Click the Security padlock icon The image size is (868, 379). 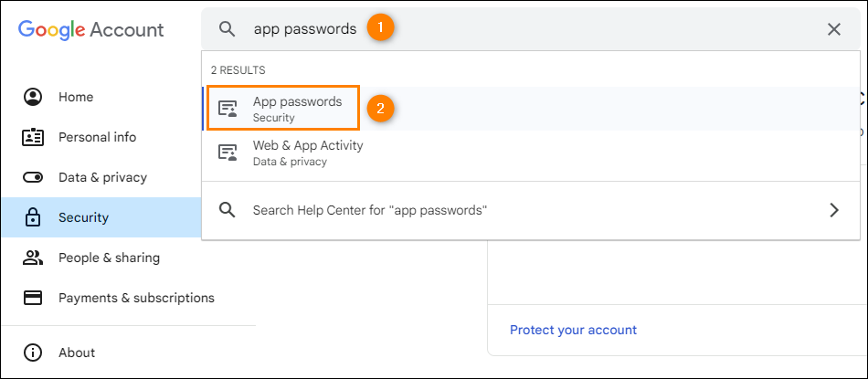point(33,217)
